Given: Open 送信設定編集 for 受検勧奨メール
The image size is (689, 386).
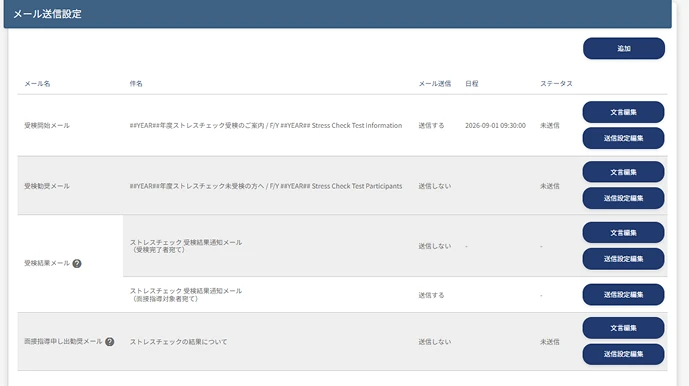Looking at the screenshot, I should coord(623,198).
